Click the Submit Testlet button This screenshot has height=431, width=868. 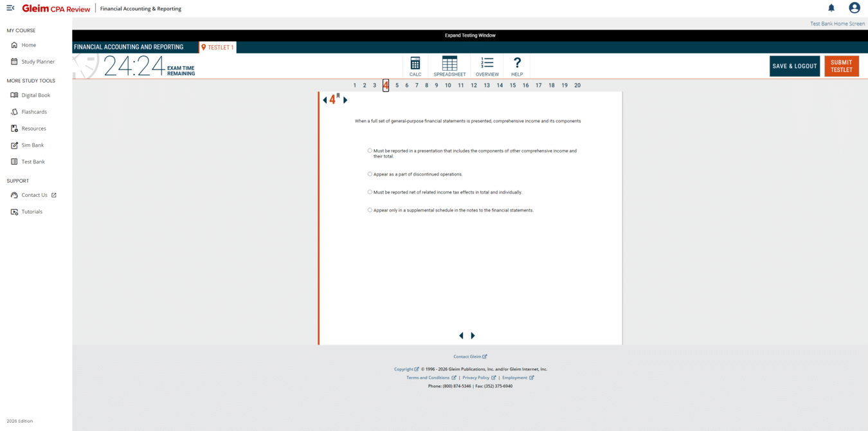[841, 66]
